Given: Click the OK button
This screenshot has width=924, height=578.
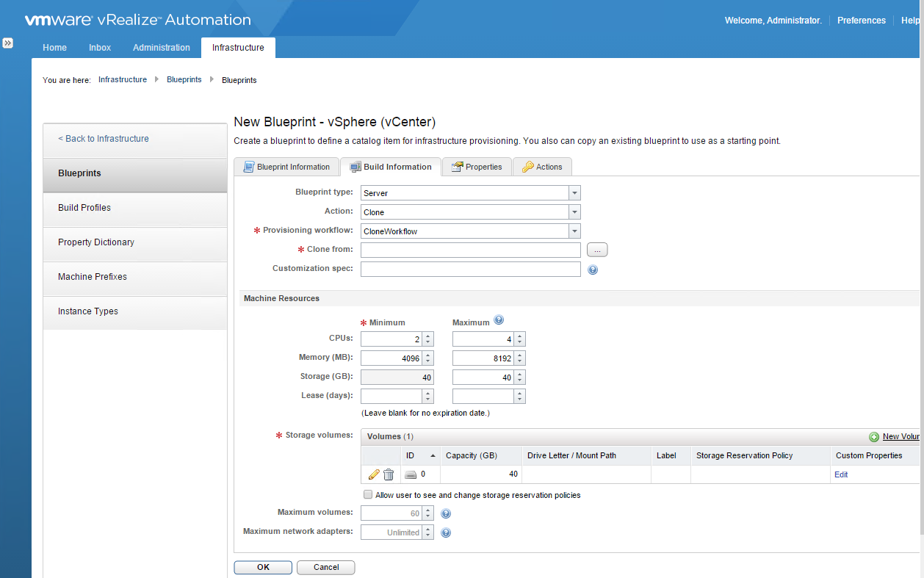Looking at the screenshot, I should point(263,567).
